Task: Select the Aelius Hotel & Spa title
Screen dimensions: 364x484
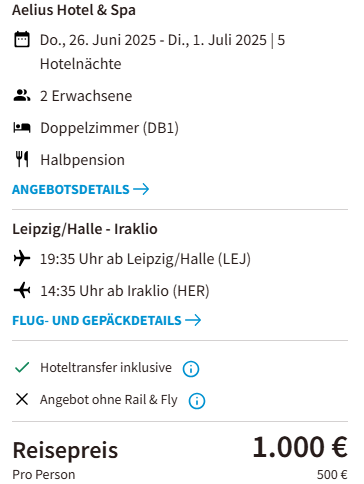Action: pos(74,10)
